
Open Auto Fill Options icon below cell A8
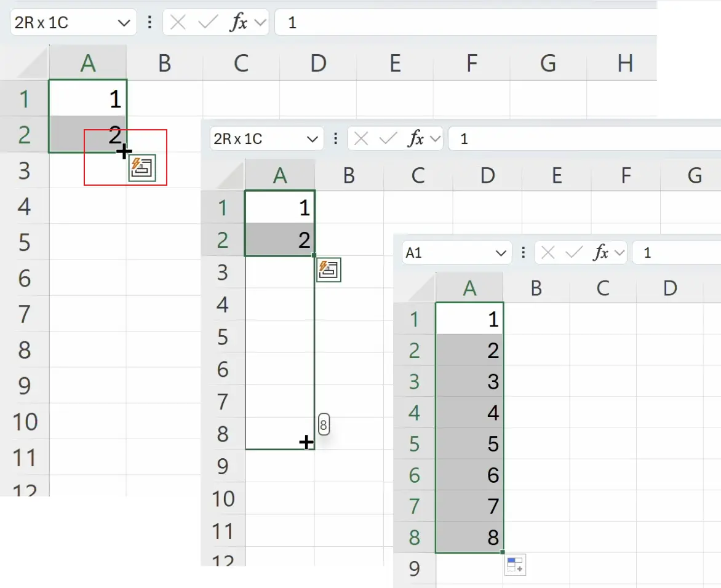click(x=516, y=564)
